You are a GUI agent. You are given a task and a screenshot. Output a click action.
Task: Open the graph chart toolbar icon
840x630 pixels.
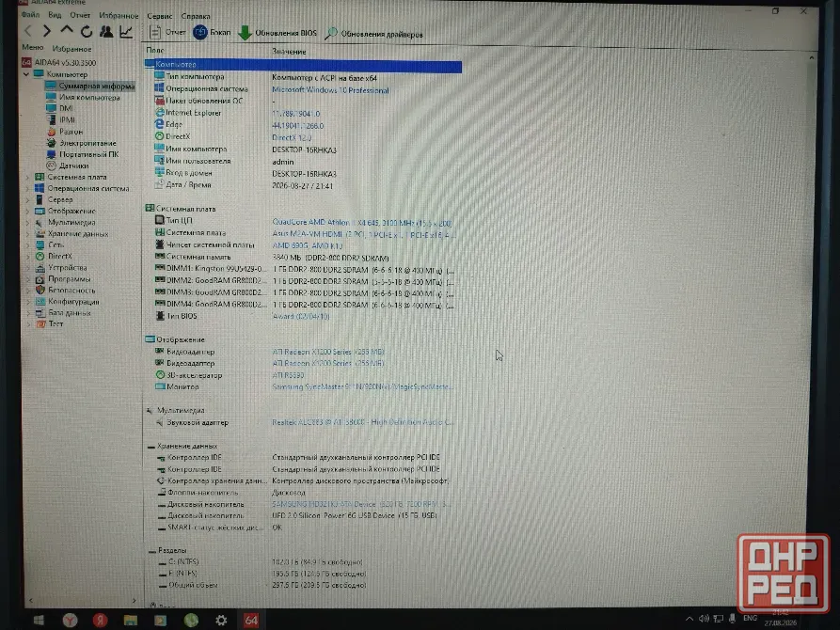pyautogui.click(x=126, y=32)
